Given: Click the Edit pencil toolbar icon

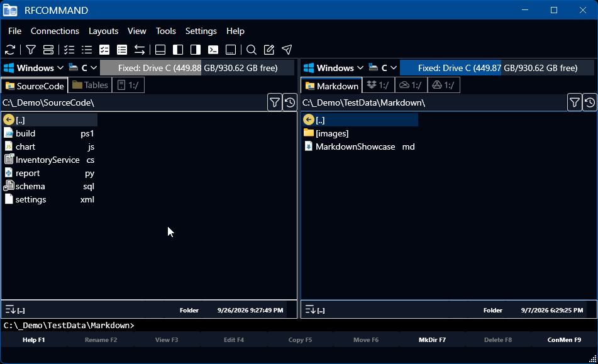Looking at the screenshot, I should (x=269, y=50).
